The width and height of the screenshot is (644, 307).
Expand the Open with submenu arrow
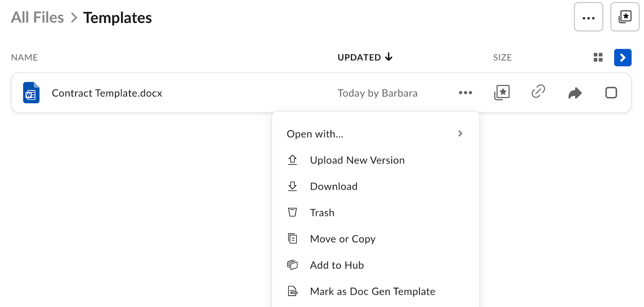click(x=460, y=133)
